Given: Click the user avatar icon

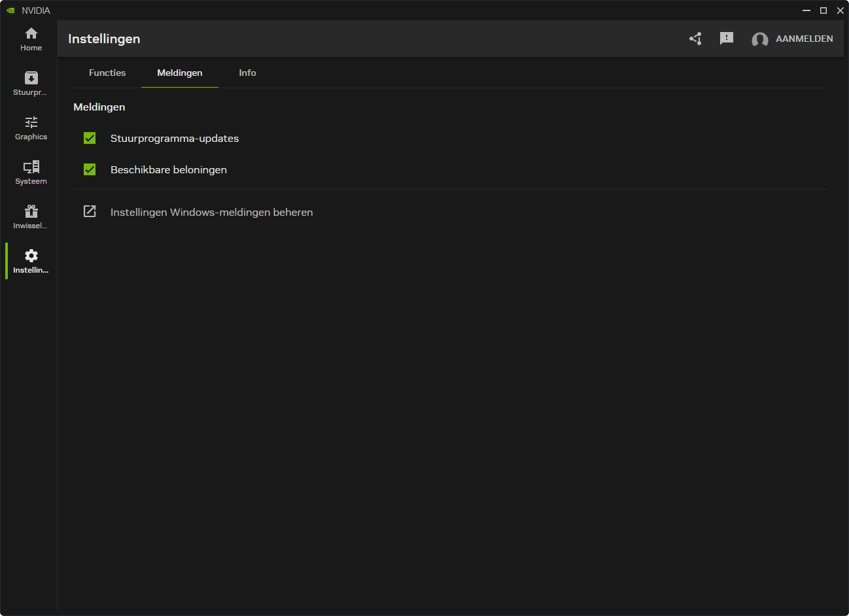Looking at the screenshot, I should tap(759, 39).
